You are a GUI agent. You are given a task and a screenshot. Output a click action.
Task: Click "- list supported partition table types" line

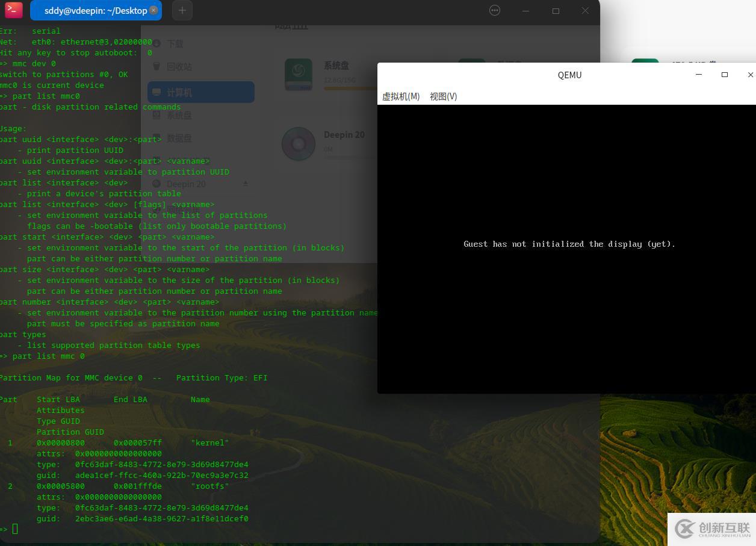(x=109, y=345)
